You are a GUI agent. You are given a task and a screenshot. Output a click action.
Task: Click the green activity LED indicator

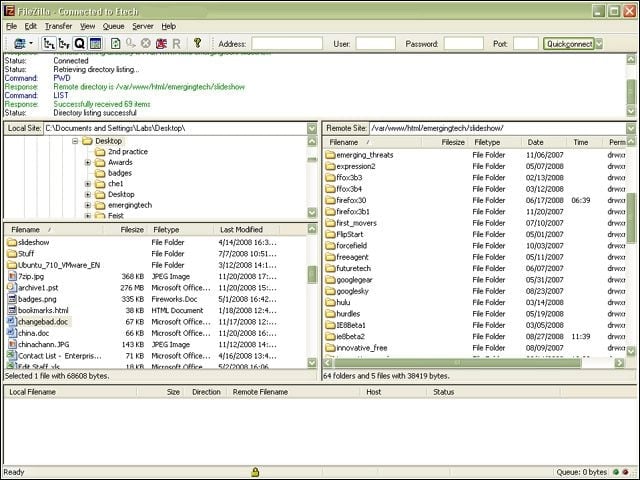coord(616,472)
